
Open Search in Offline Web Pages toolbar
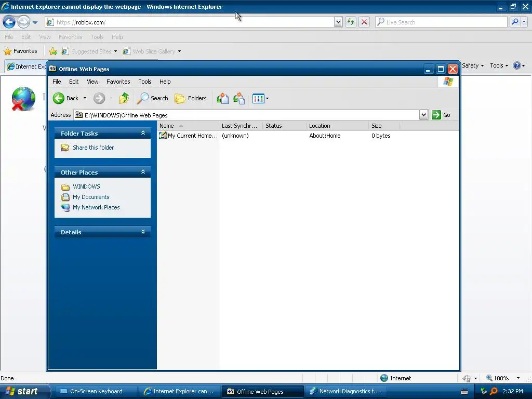(153, 98)
